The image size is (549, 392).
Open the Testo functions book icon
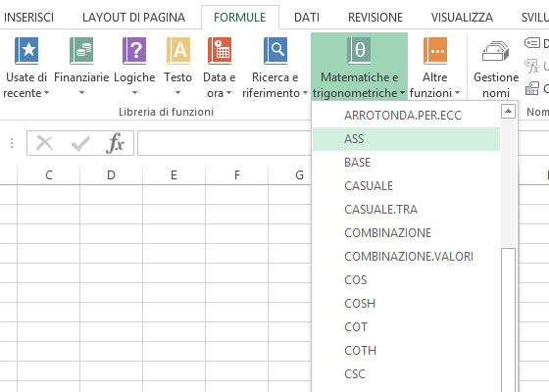pos(178,51)
